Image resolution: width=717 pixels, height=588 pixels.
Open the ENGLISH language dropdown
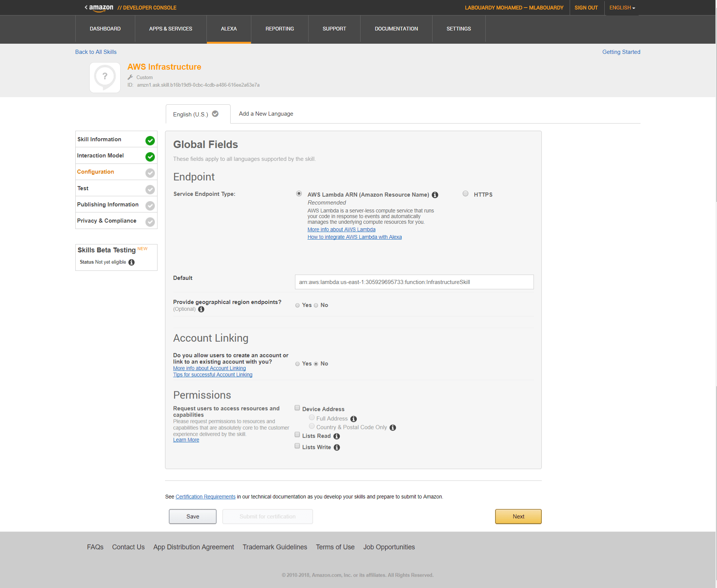(622, 8)
